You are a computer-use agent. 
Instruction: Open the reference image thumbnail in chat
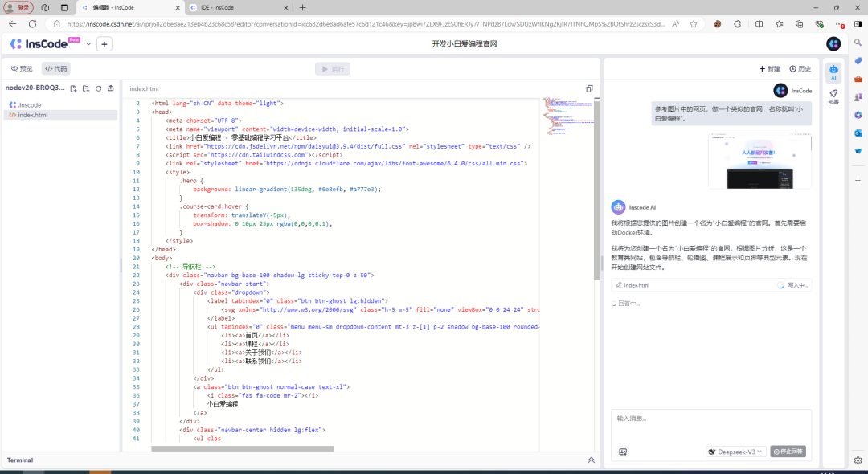(759, 161)
